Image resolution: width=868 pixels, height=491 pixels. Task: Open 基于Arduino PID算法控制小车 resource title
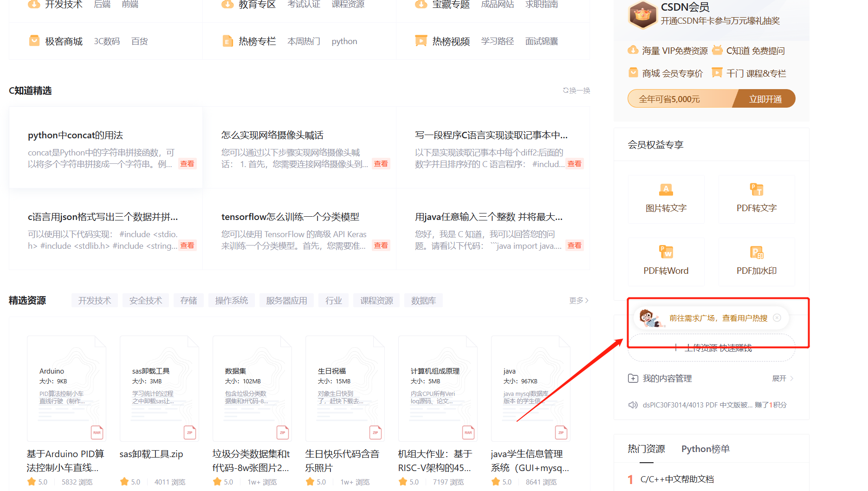(65, 460)
